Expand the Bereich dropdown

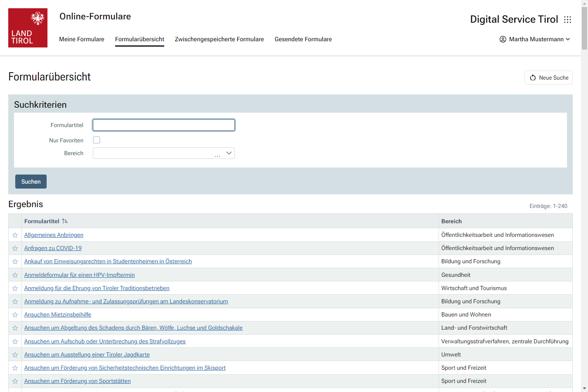coord(229,153)
